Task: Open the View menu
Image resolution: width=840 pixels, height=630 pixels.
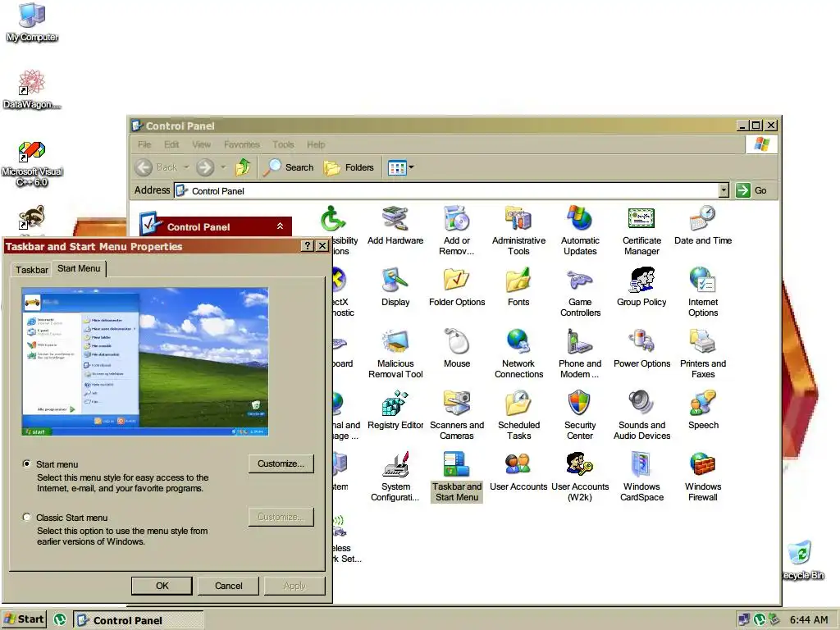Action: point(202,144)
